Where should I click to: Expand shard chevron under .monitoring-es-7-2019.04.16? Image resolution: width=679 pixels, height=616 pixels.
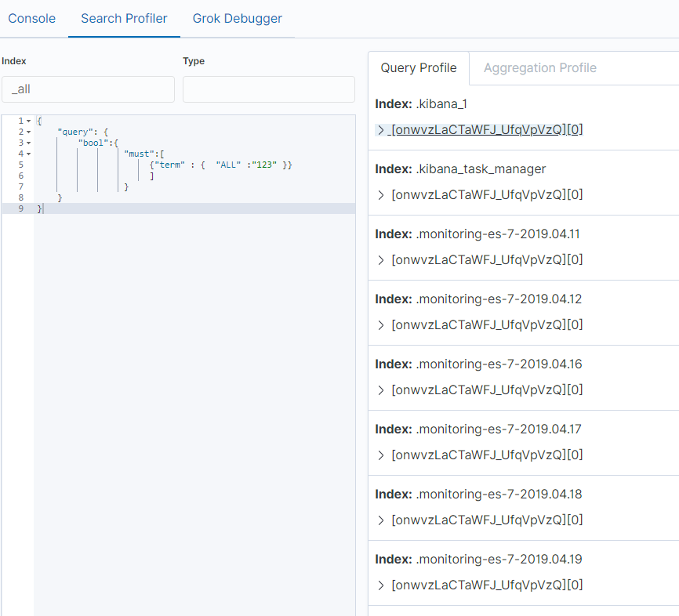pyautogui.click(x=380, y=390)
